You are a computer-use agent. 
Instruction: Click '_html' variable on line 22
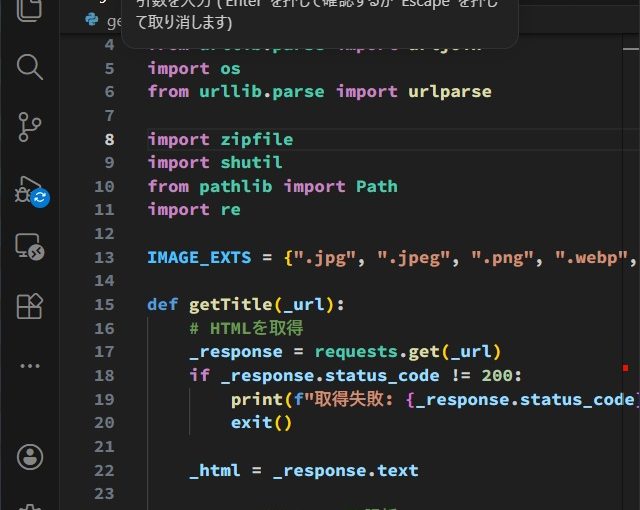pyautogui.click(x=215, y=470)
